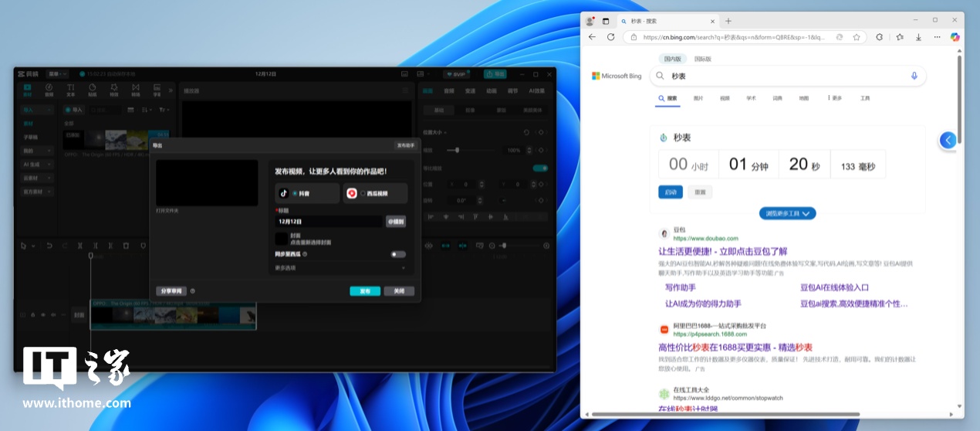Screen dimensions: 980x431
Task: Click the microphone voice search icon in Bing
Action: pos(914,76)
